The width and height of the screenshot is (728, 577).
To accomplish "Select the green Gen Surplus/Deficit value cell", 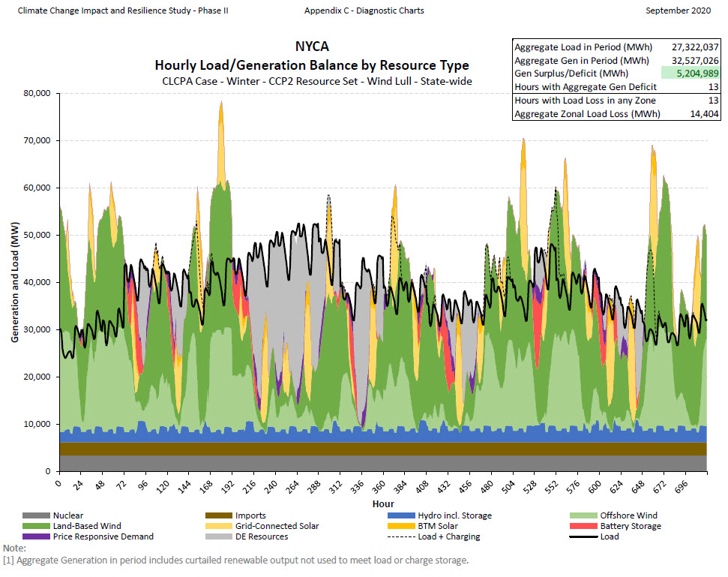I will pyautogui.click(x=691, y=74).
